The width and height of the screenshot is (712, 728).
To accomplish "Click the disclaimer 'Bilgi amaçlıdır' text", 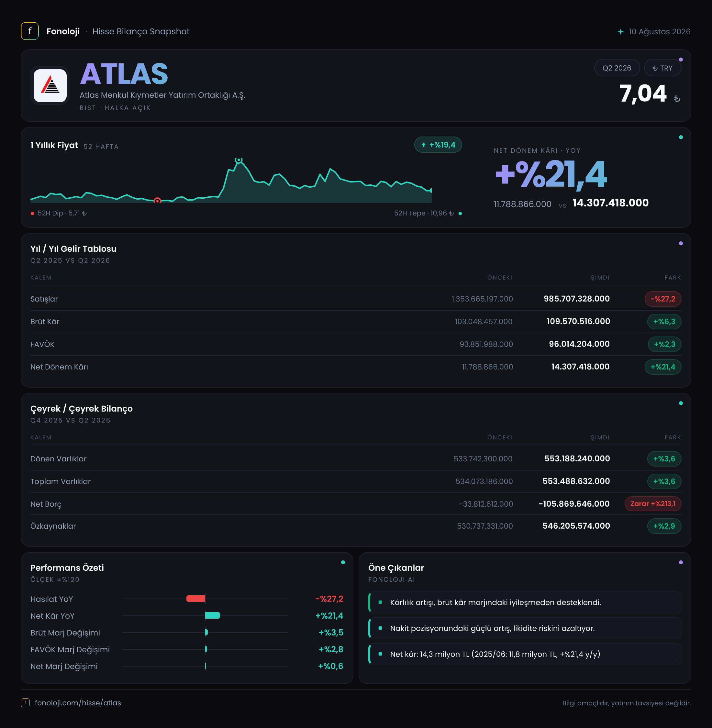I will tap(626, 703).
